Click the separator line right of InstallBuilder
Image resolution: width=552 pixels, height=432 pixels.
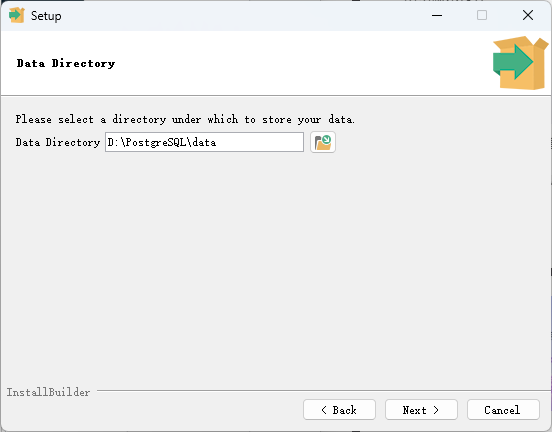coord(324,390)
